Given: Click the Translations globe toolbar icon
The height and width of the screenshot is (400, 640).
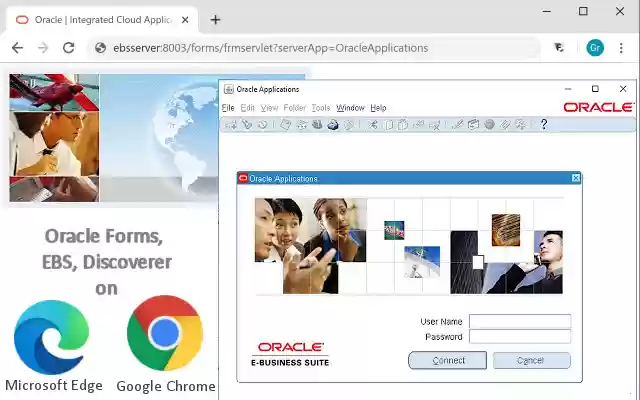Looking at the screenshot, I should [489, 124].
